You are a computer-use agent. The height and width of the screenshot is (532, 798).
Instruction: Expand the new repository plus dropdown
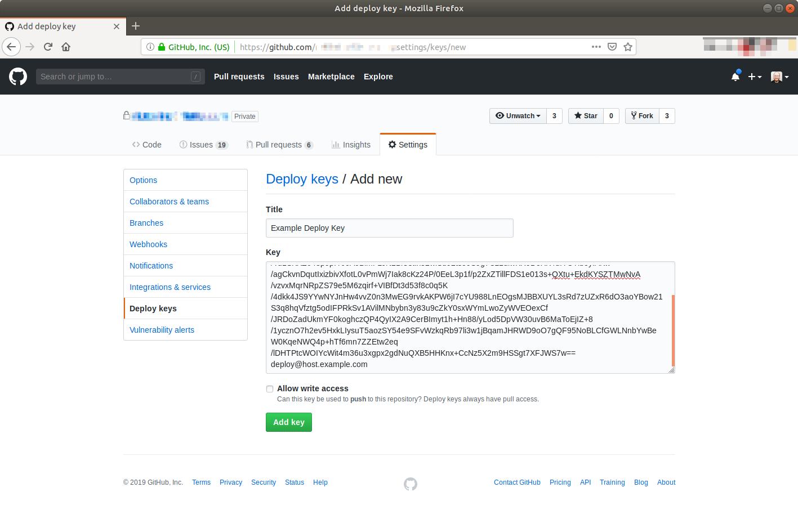tap(755, 76)
